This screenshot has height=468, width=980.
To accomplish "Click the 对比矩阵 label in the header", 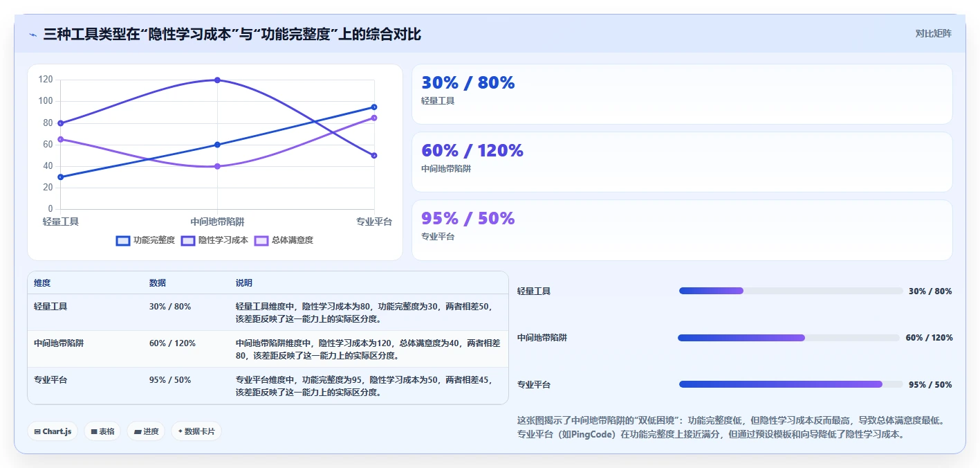I will pos(933,33).
